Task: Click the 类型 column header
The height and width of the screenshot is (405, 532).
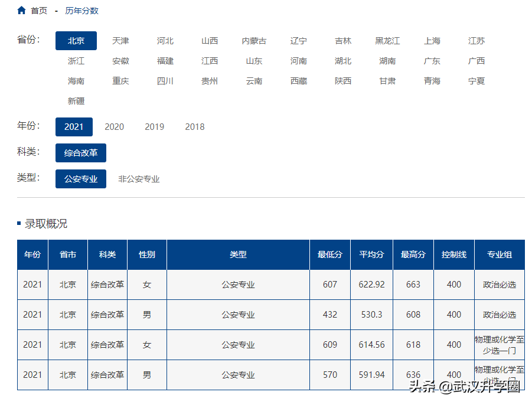Action: pyautogui.click(x=238, y=254)
